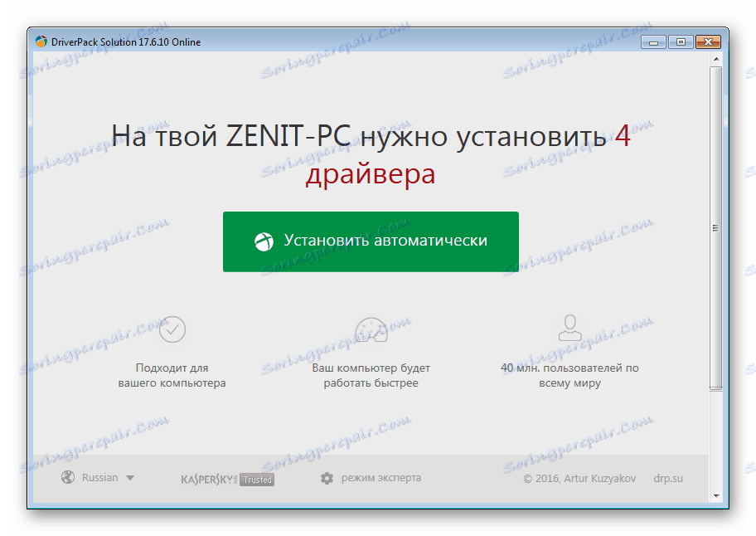The height and width of the screenshot is (536, 756).
Task: Open the Russian language dropdown
Action: point(98,477)
